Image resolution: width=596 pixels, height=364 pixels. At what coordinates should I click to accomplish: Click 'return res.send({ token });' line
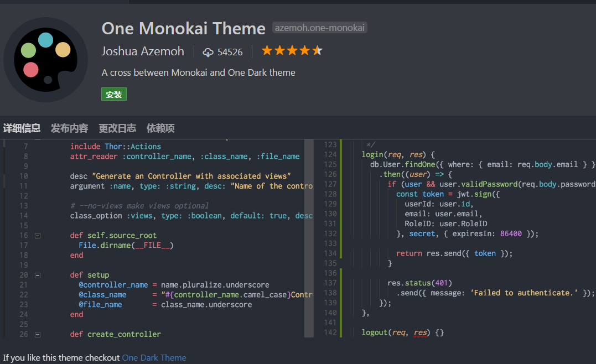click(x=454, y=253)
